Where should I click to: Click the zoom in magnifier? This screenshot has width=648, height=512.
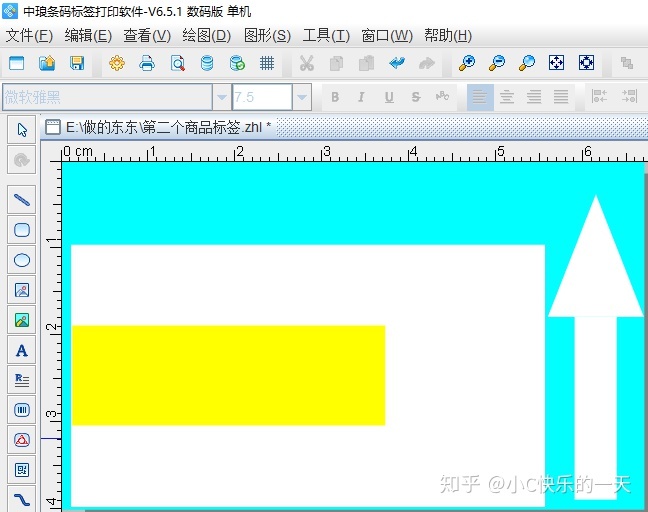coord(467,63)
